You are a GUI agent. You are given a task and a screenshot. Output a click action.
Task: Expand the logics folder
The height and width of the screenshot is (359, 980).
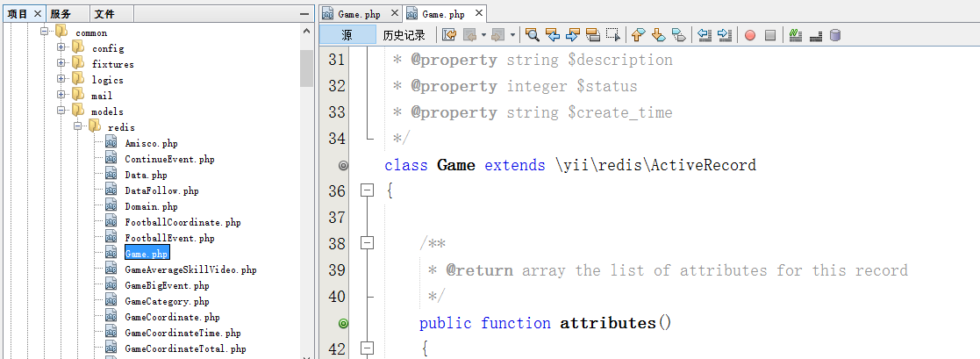[x=61, y=79]
